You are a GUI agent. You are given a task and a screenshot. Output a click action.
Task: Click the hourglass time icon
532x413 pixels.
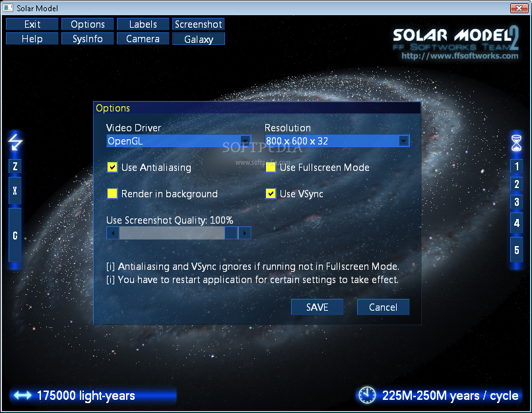pyautogui.click(x=516, y=143)
